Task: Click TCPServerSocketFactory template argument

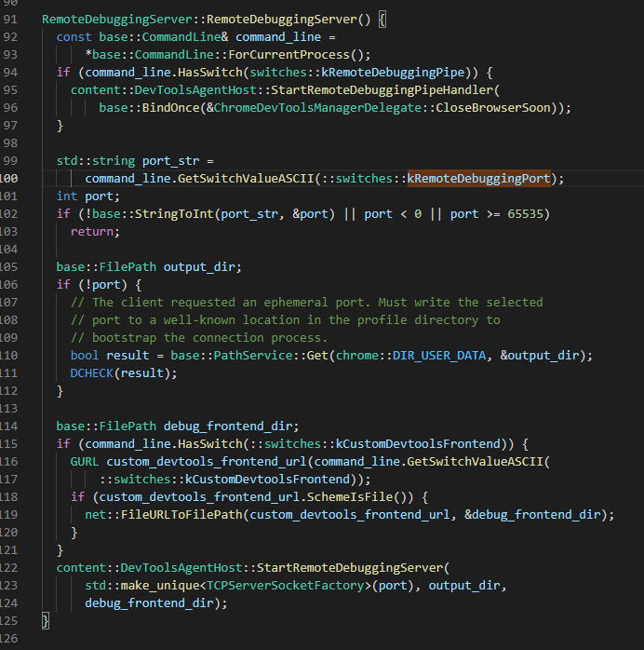Action: tap(286, 586)
